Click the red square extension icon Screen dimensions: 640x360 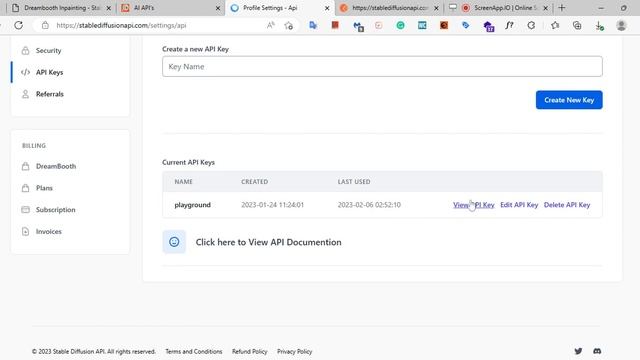(x=335, y=25)
